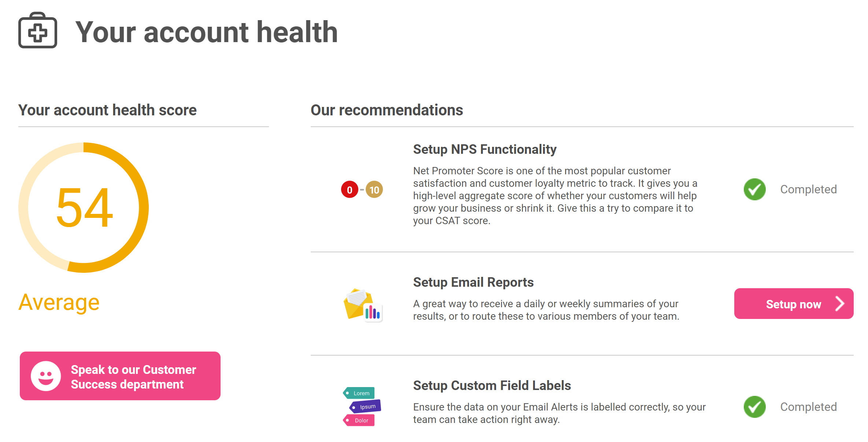Click the purple Ipsum label tag

pos(365,406)
